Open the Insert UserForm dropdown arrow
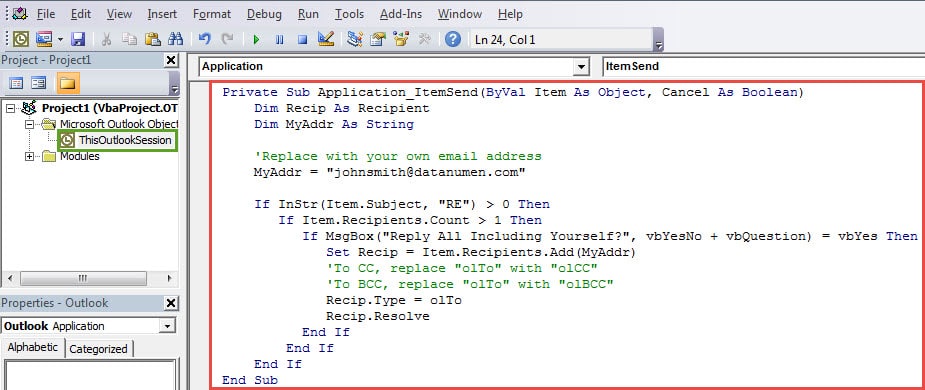 coord(60,40)
